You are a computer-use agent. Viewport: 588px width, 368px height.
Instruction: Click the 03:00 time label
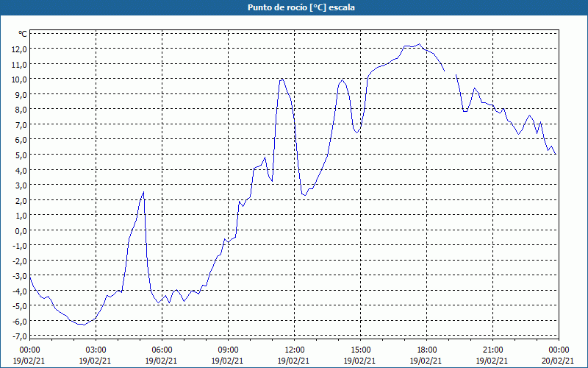pos(96,350)
